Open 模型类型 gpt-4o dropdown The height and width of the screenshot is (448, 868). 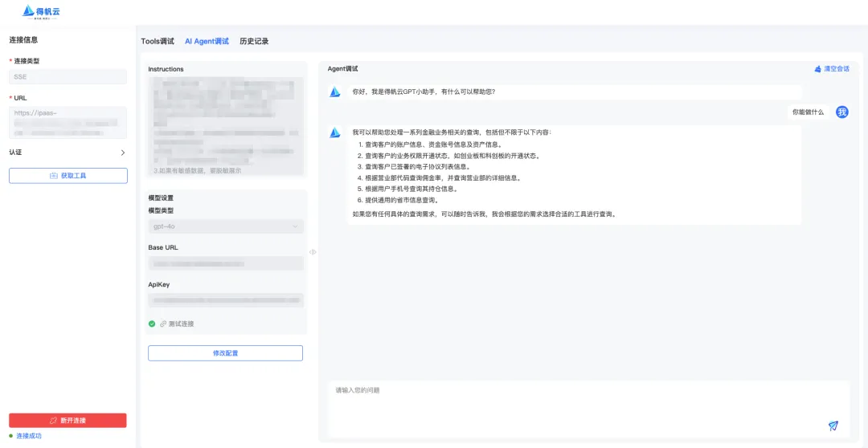tap(226, 226)
